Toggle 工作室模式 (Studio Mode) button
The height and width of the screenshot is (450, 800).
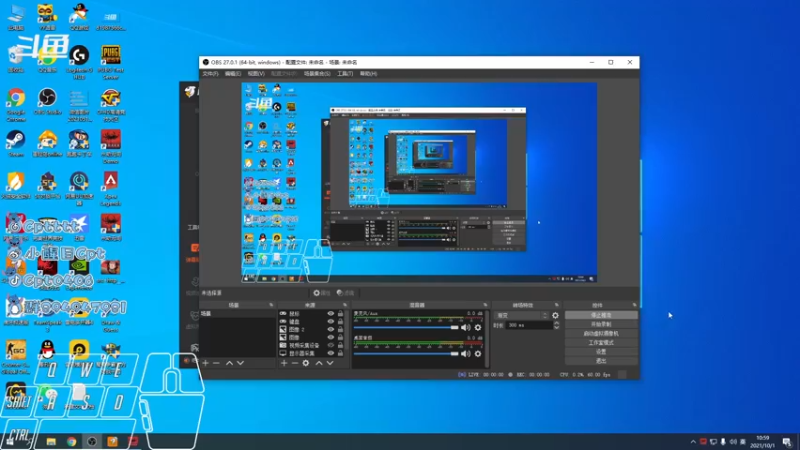pos(601,343)
